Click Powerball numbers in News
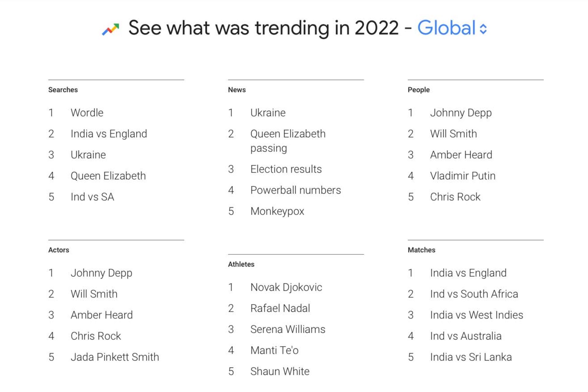The height and width of the screenshot is (392, 588). (295, 190)
